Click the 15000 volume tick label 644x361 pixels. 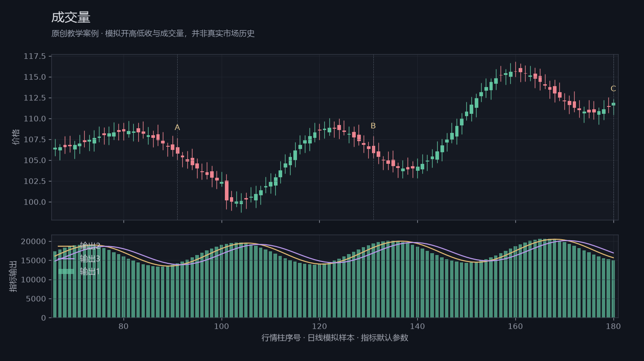coord(34,261)
